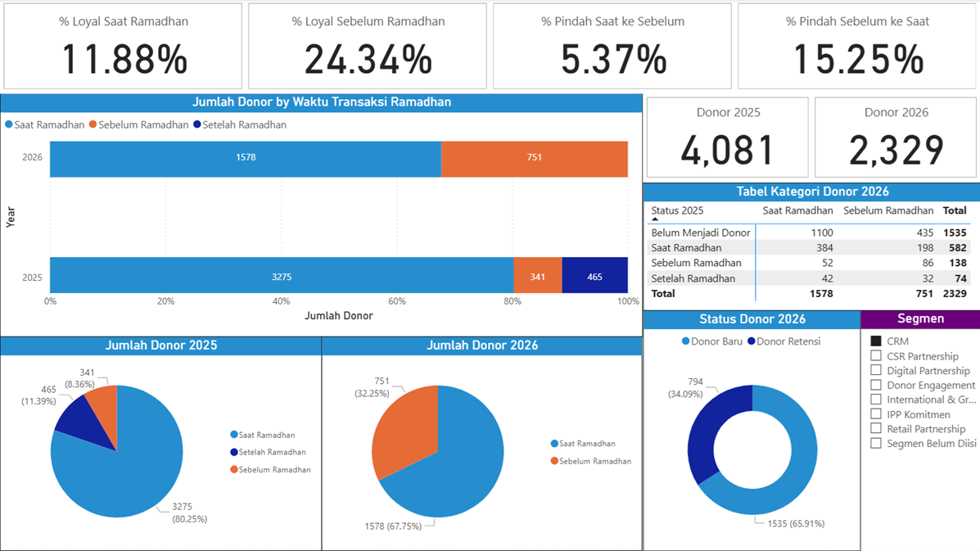Click the % Pindah Saat ke Sebelum card

coord(612,46)
